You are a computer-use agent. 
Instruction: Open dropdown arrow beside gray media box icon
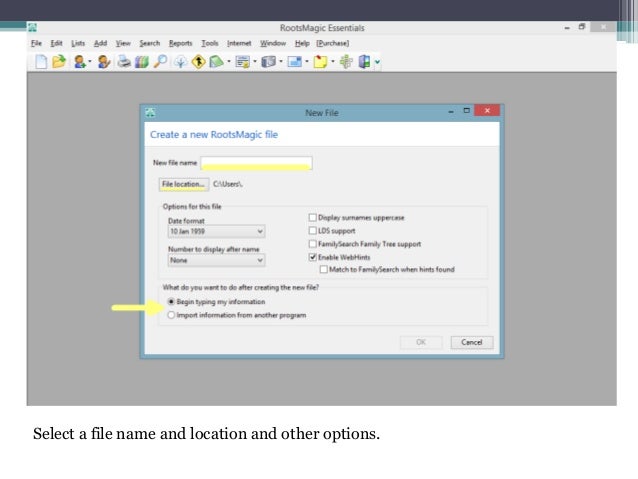(x=281, y=62)
